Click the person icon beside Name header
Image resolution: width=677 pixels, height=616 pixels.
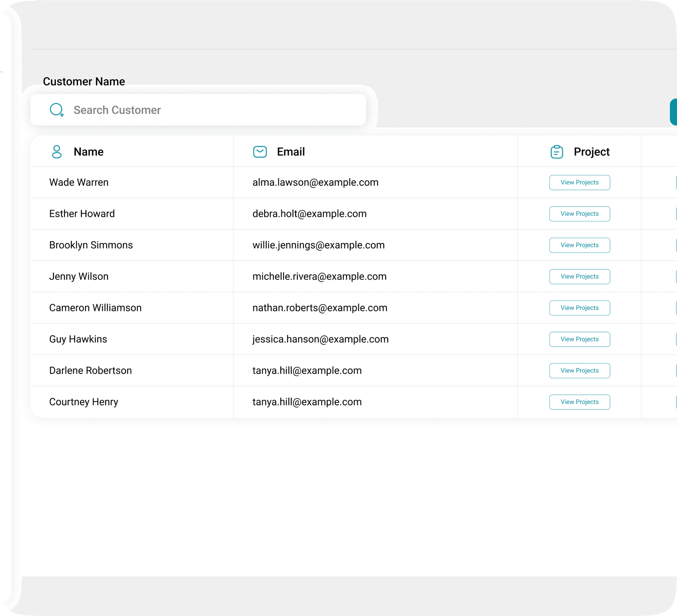(x=57, y=152)
